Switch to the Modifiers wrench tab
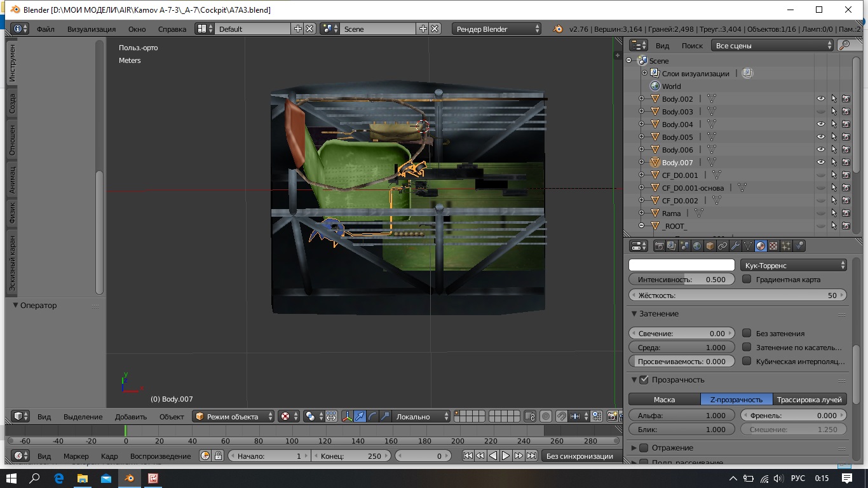Image resolution: width=868 pixels, height=488 pixels. 735,246
